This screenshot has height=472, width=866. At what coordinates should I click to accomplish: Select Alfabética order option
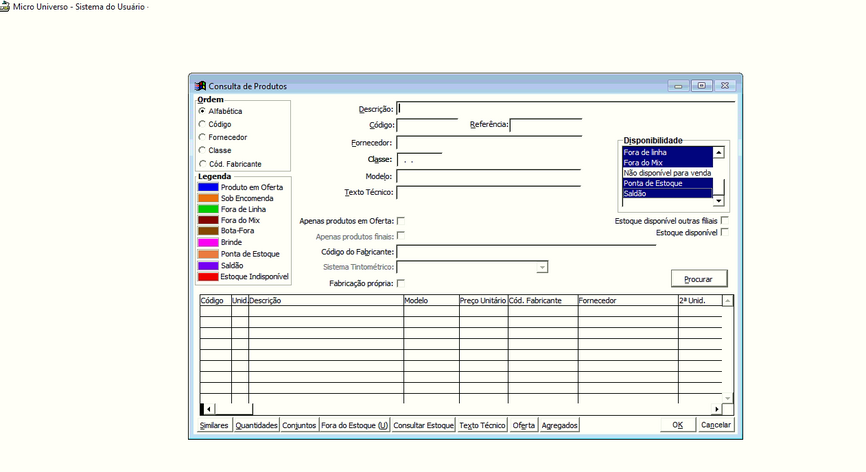pyautogui.click(x=202, y=111)
